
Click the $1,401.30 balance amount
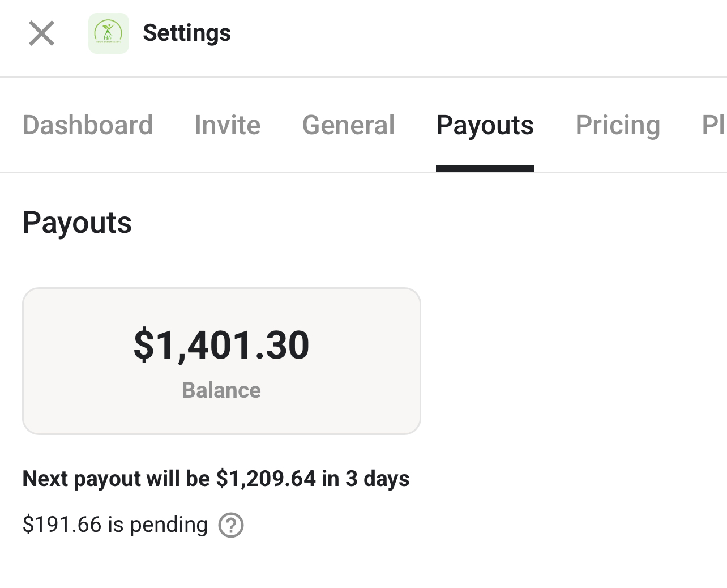[221, 344]
